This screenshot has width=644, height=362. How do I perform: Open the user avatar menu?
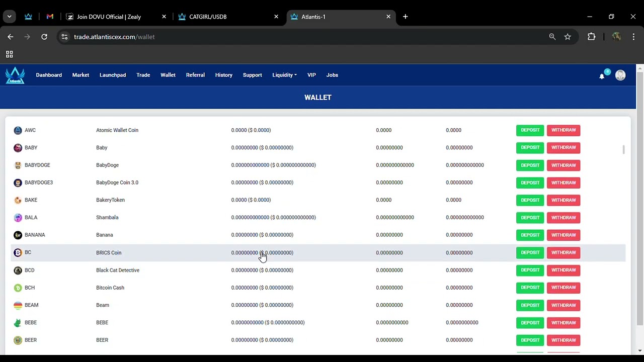tap(620, 75)
